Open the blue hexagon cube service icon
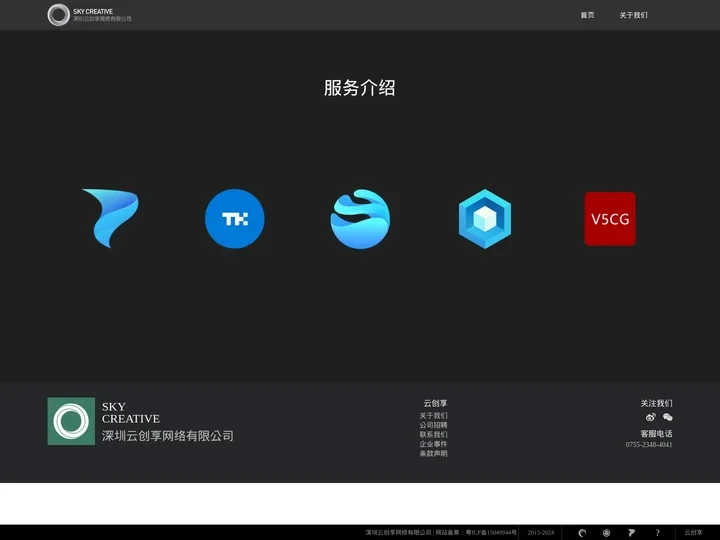720x540 pixels. tap(485, 219)
